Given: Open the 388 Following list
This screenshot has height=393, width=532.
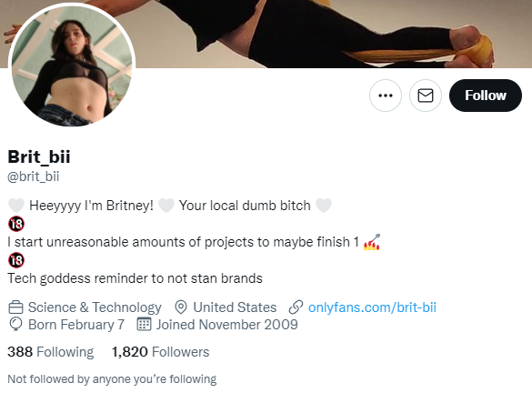Looking at the screenshot, I should [51, 352].
